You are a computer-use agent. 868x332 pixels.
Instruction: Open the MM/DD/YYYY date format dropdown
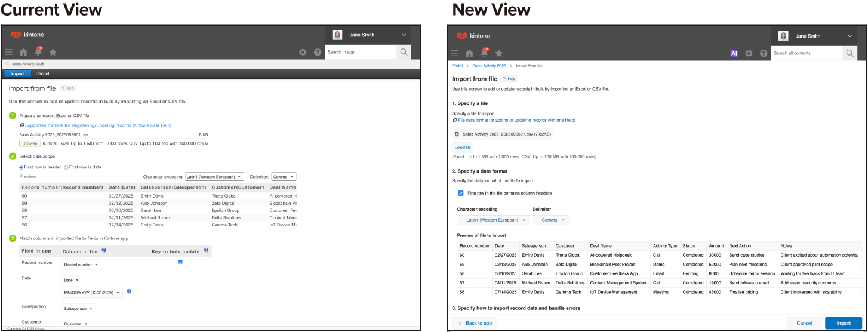click(x=92, y=293)
